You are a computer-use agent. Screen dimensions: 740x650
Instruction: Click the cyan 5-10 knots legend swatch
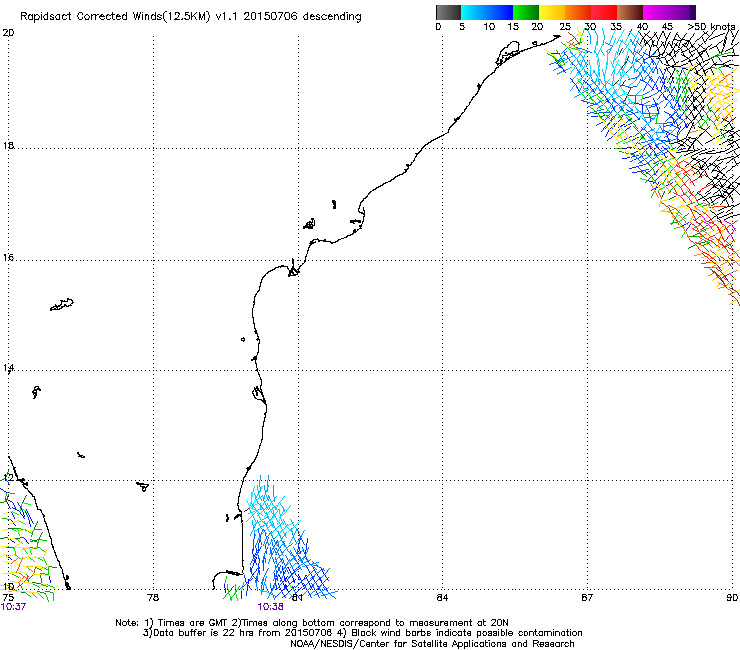[474, 12]
